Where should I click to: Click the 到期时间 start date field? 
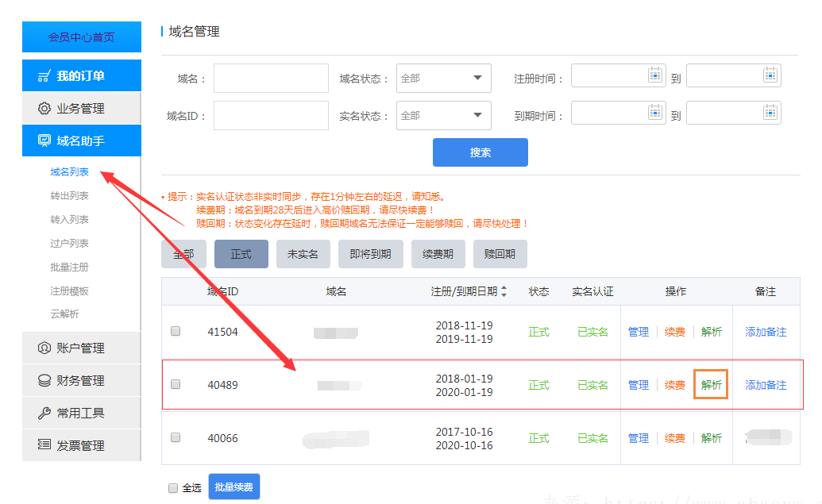[x=619, y=113]
